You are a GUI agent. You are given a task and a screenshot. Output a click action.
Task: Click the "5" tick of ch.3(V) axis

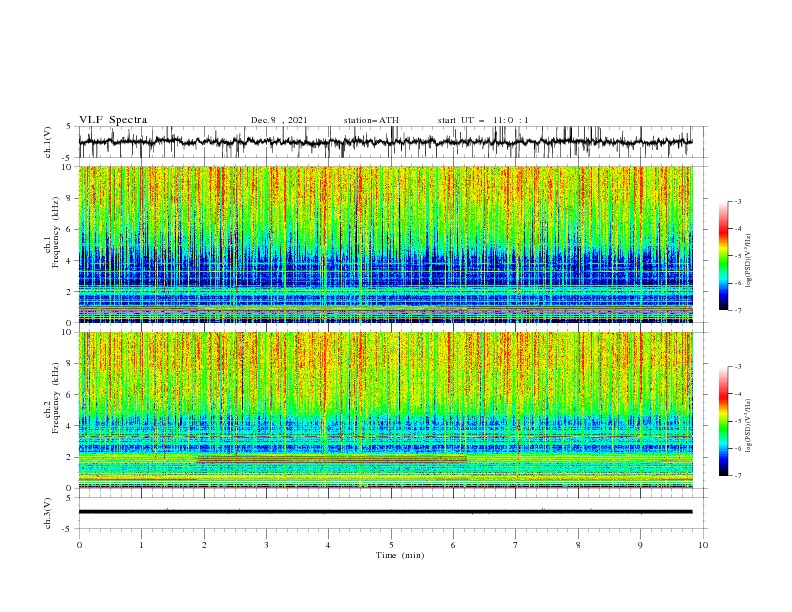(70, 497)
